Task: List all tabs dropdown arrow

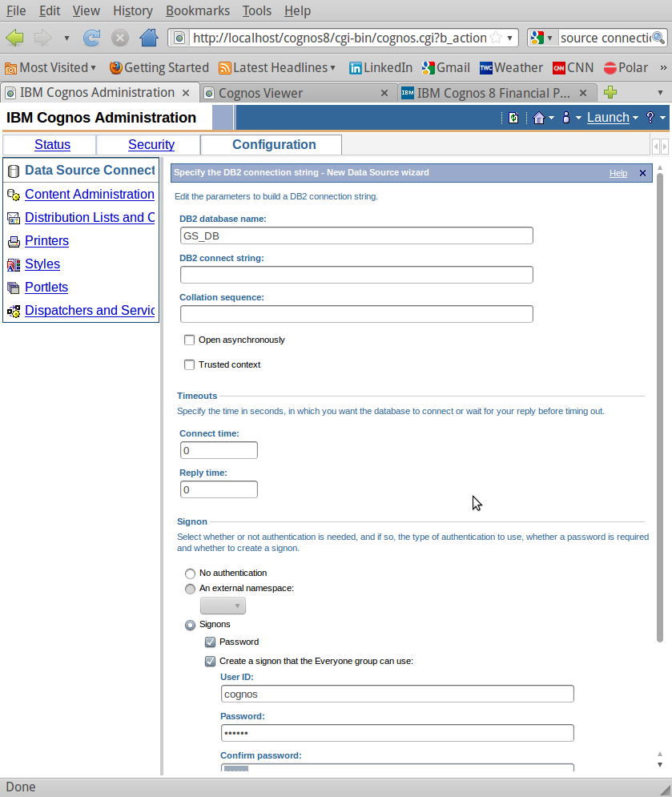Action: coord(660,92)
